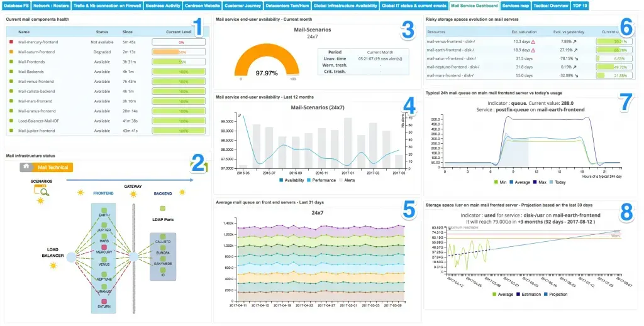644x326 pixels.
Task: Click the sun weather icon below Scenarios icon
Action: (40, 201)
